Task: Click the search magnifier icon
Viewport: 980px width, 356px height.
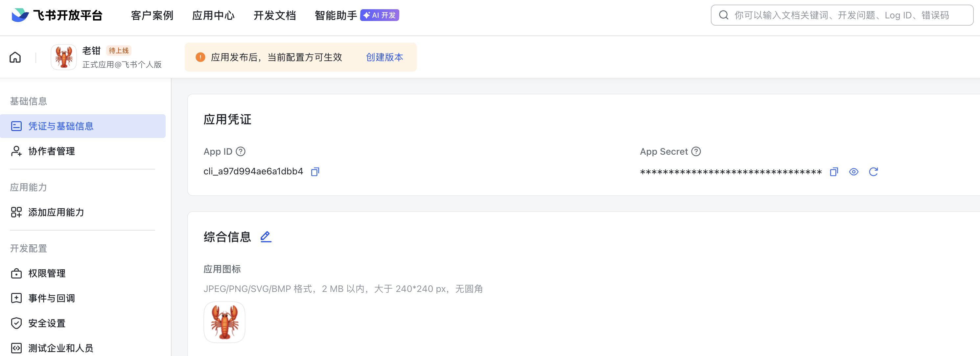Action: click(x=724, y=15)
